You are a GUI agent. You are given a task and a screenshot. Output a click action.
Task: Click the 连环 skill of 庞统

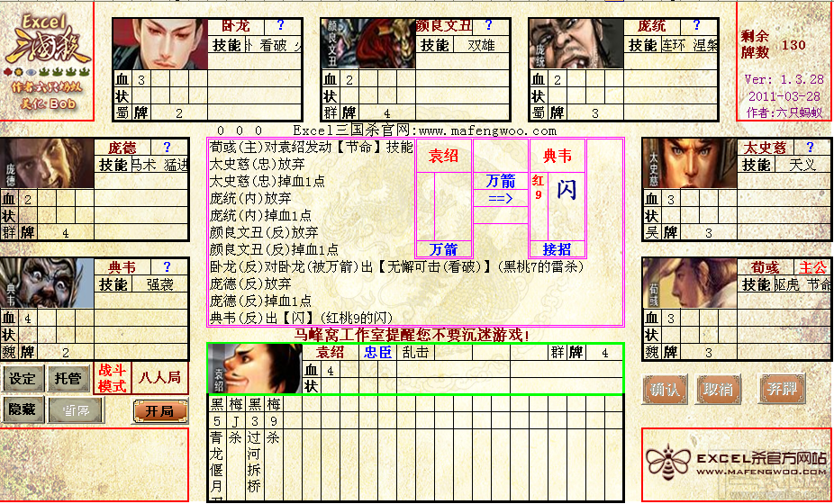pyautogui.click(x=674, y=45)
